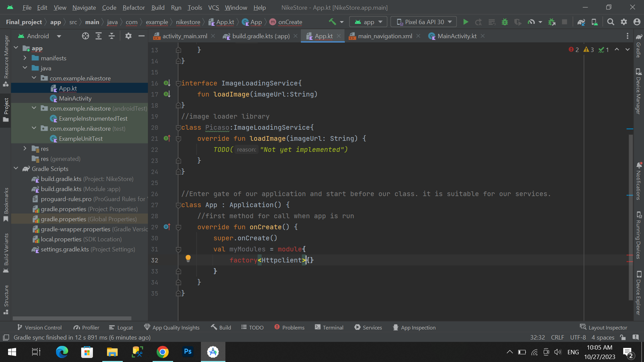The width and height of the screenshot is (644, 362).
Task: Open the Terminal tool window
Action: 329,327
